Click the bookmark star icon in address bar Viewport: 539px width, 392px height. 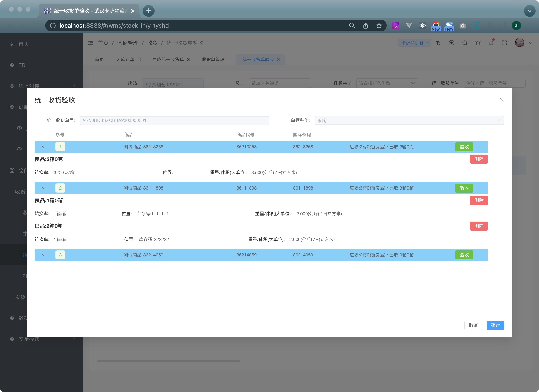[x=379, y=26]
